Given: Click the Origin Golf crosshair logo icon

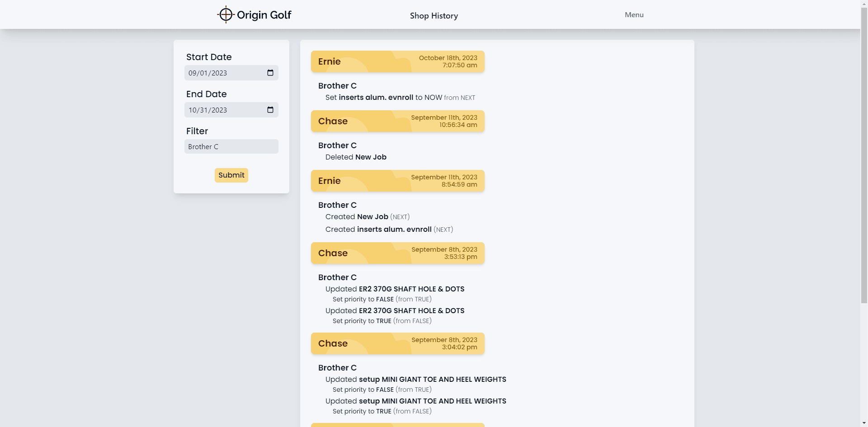Looking at the screenshot, I should 226,15.
